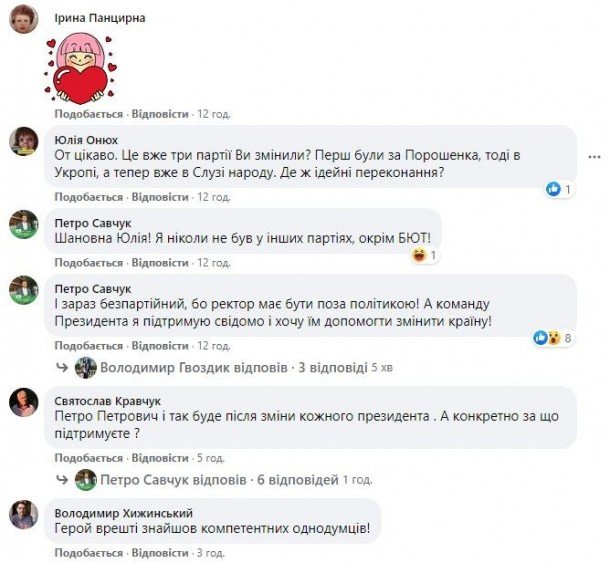Open reactions with count 8 on Петро Савчук's comment
The height and width of the screenshot is (563, 610).
click(x=554, y=338)
